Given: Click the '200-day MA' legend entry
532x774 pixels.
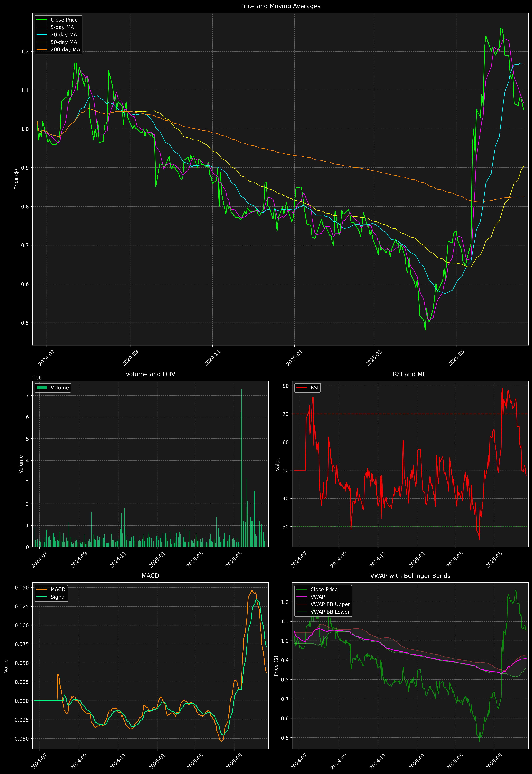Looking at the screenshot, I should point(58,50).
